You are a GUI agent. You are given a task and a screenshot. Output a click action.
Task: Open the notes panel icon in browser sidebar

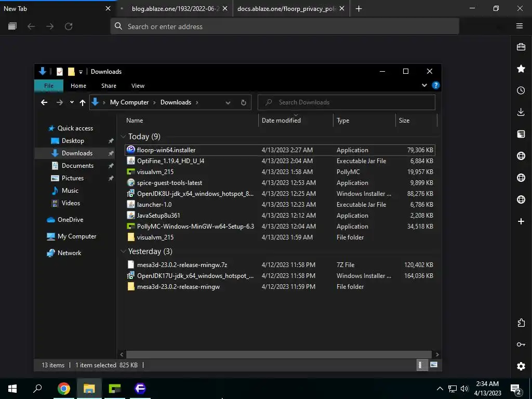[521, 134]
